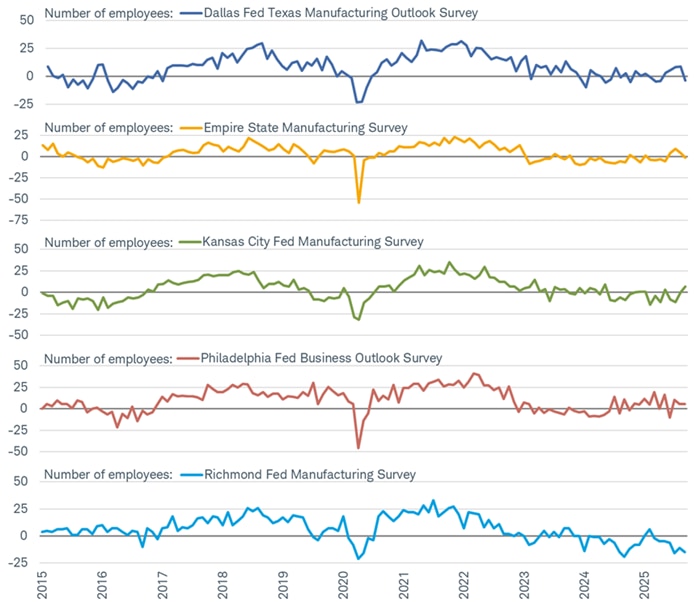Screen dimensions: 700x602
Task: Click the 2020 trough on the Empire State line
Action: pos(359,203)
